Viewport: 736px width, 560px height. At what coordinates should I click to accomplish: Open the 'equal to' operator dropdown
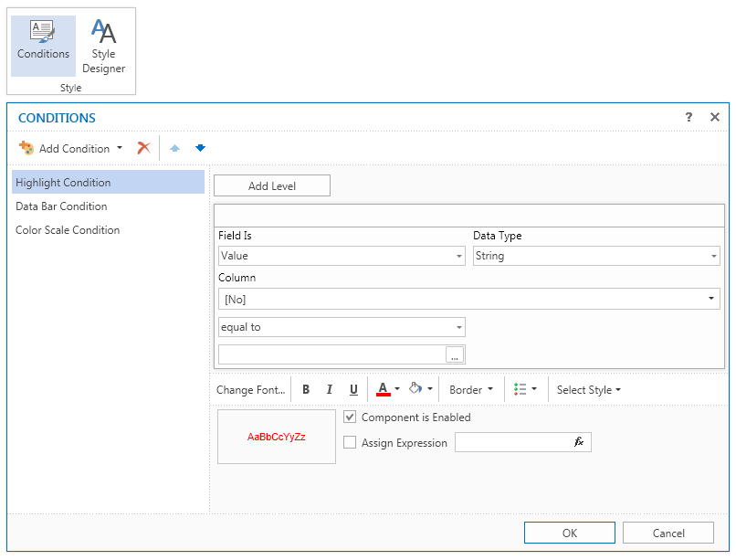pos(342,327)
